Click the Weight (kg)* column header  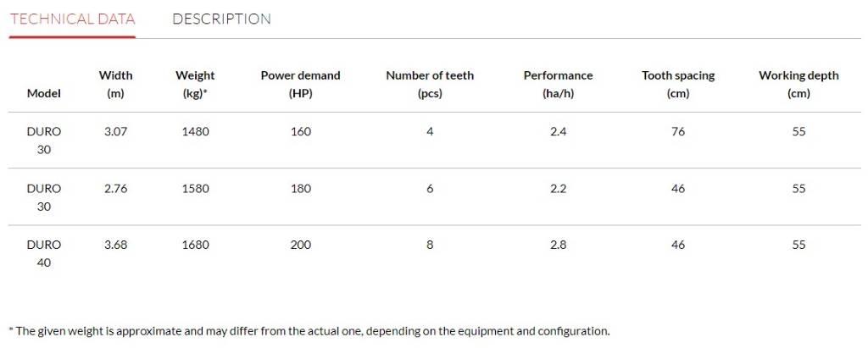(x=195, y=84)
